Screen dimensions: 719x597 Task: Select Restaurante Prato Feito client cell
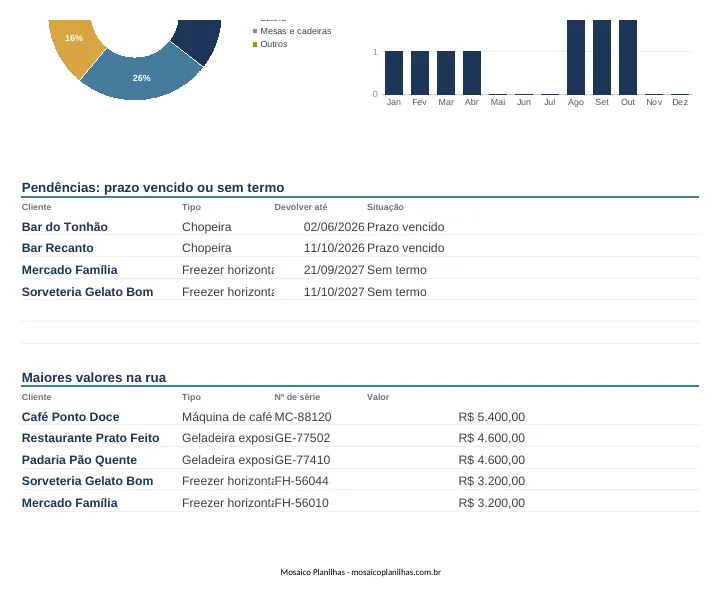90,438
